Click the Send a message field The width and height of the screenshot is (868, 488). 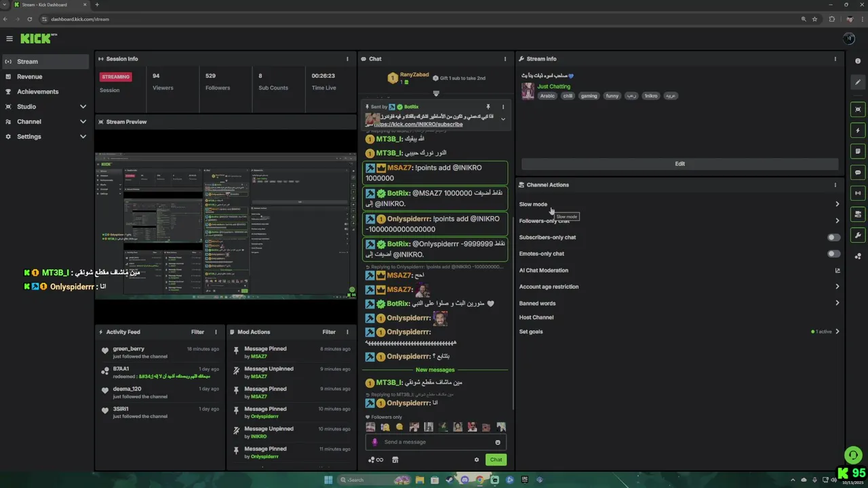436,442
